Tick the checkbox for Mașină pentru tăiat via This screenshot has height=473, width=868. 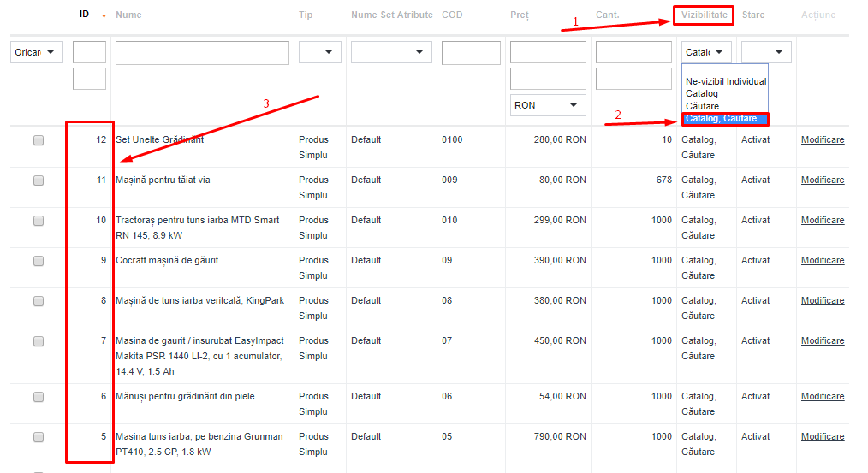point(39,180)
